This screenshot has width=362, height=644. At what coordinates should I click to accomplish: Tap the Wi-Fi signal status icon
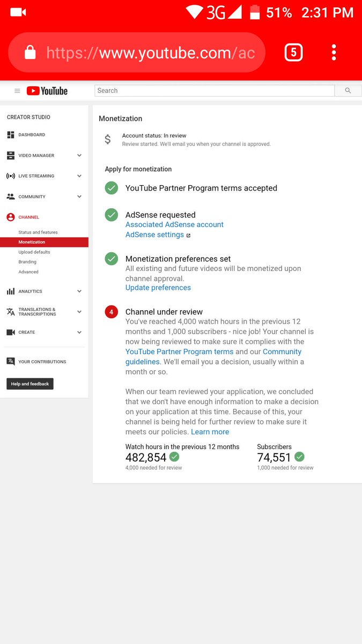[x=194, y=12]
